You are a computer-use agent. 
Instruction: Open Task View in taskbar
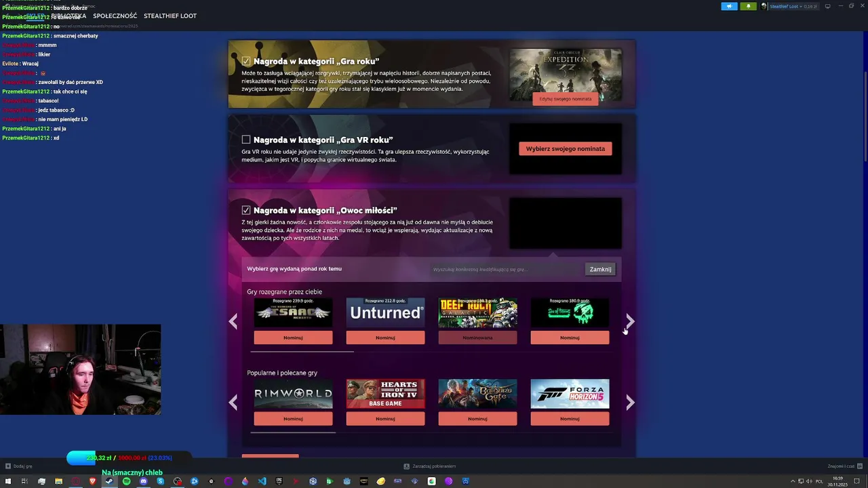click(24, 481)
